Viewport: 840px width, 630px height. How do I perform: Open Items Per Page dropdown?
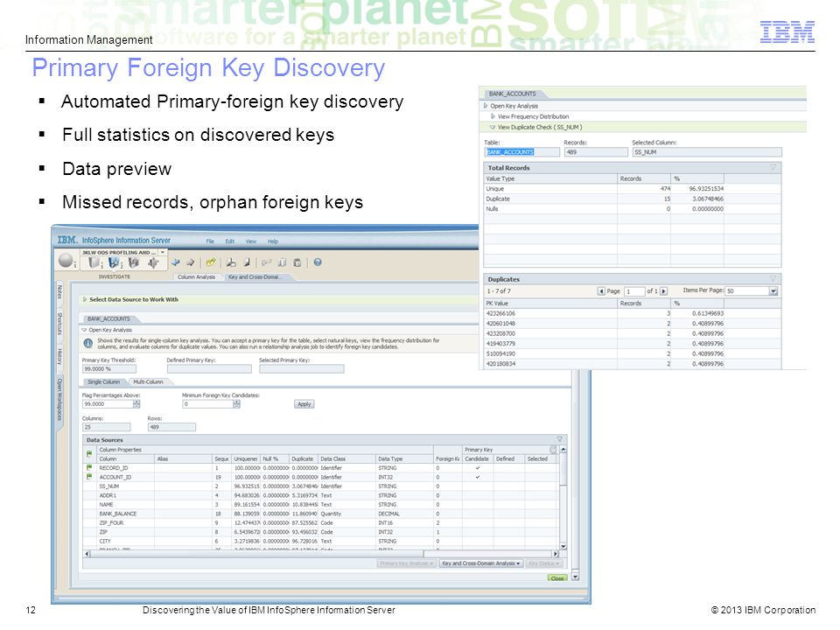773,290
